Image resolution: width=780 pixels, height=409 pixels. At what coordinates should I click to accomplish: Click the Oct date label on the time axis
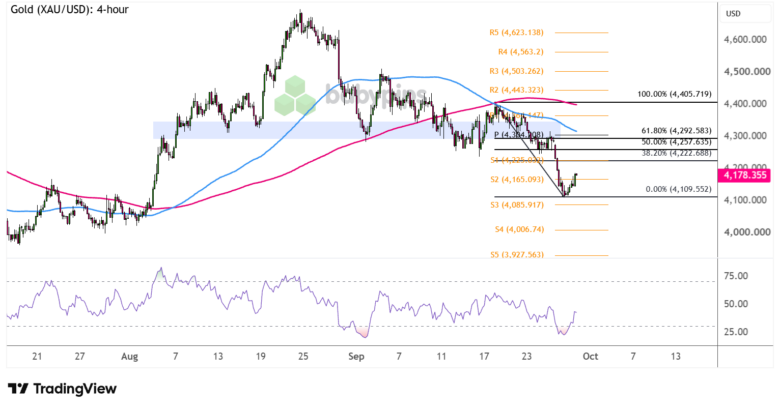(x=590, y=356)
